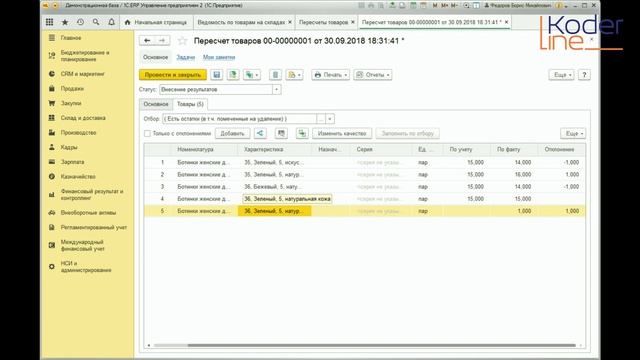Click the Отбор filter input field
This screenshot has width=640, height=360.
coord(239,119)
